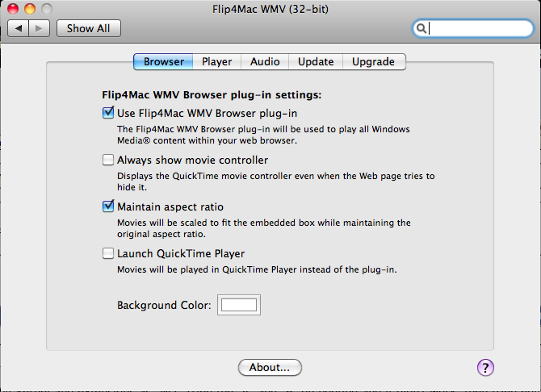Click the magnifying glass in search field
The image size is (541, 392).
(x=421, y=28)
